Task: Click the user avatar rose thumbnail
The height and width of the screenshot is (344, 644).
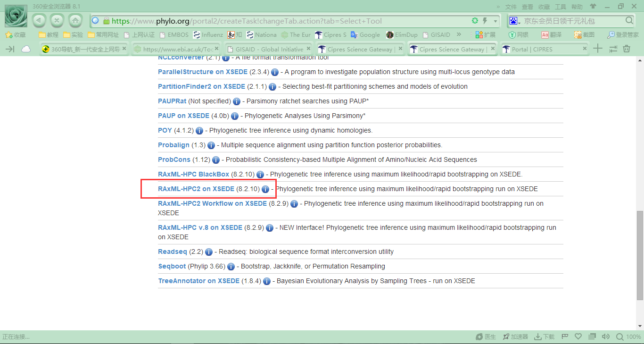Action: (x=16, y=16)
